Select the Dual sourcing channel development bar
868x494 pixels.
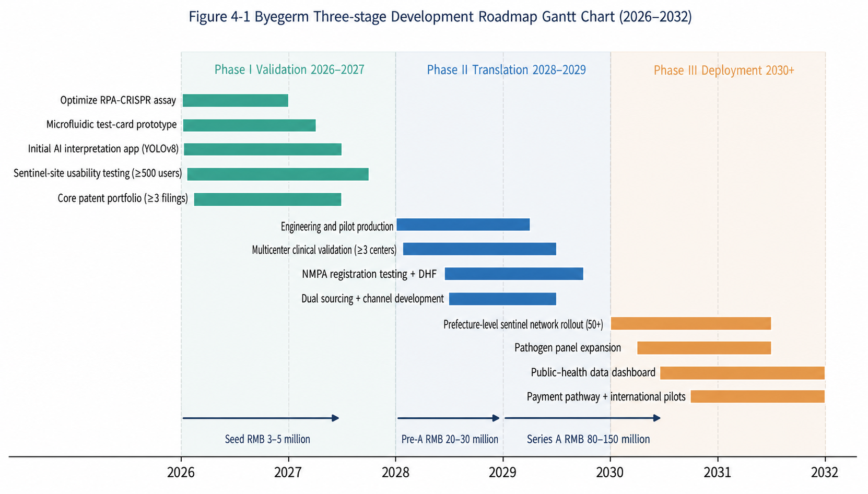point(502,299)
